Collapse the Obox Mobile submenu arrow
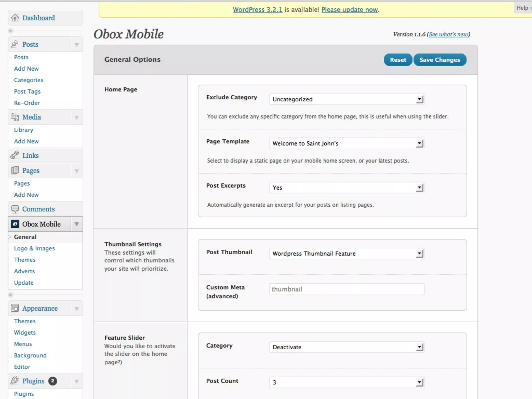Image resolution: width=532 pixels, height=399 pixels. point(77,224)
